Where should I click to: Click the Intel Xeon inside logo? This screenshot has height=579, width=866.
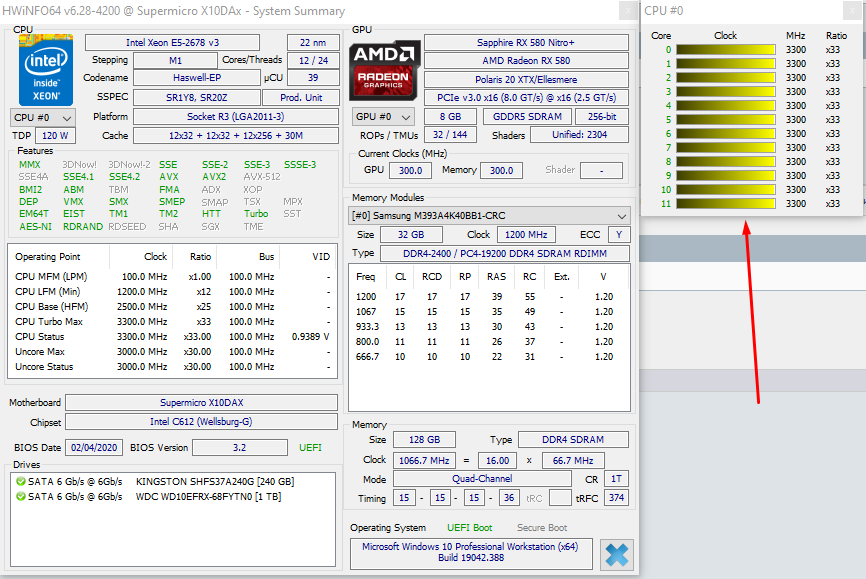46,70
